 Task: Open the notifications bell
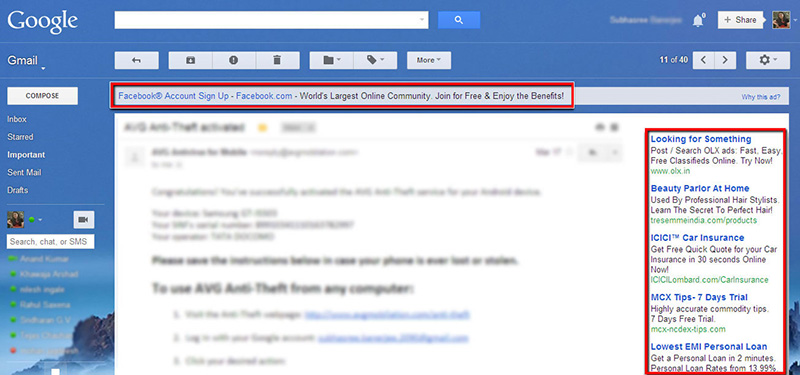coord(698,20)
